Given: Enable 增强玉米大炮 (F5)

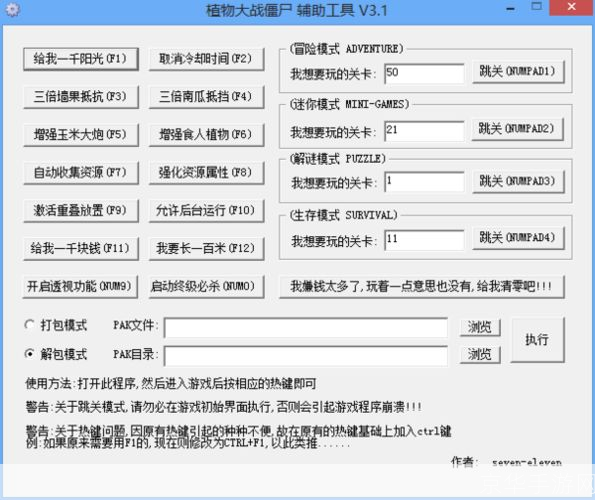Looking at the screenshot, I should point(81,135).
